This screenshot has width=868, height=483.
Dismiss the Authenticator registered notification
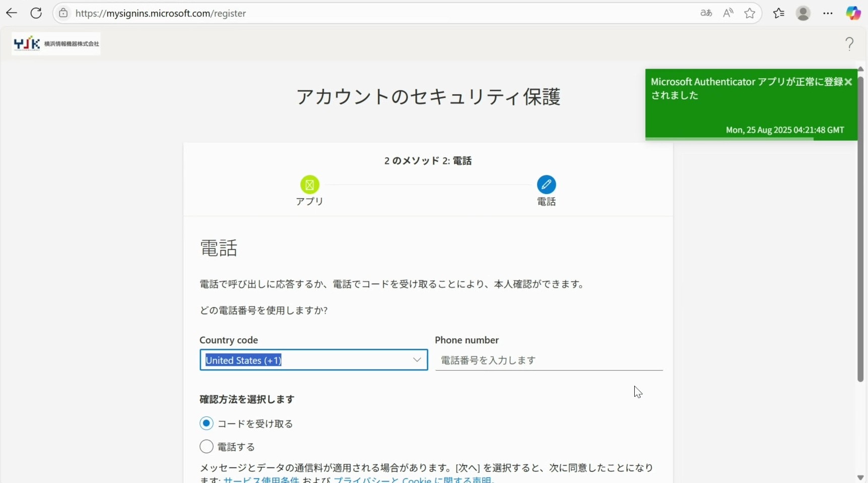click(848, 82)
